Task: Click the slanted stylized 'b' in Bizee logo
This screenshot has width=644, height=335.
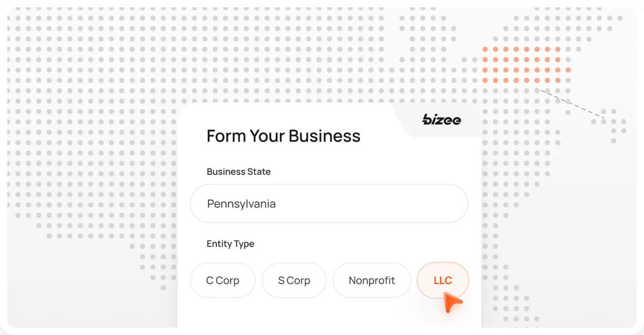Action: coord(427,119)
